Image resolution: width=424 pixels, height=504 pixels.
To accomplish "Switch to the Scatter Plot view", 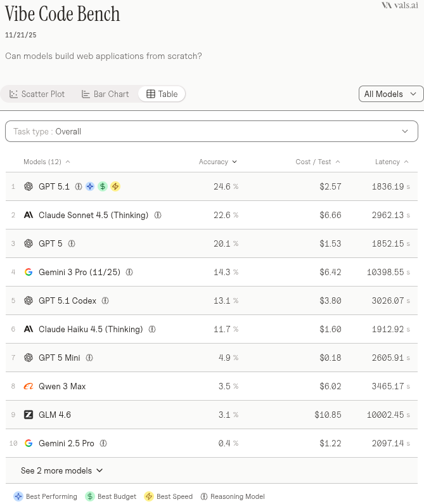I will [x=37, y=94].
